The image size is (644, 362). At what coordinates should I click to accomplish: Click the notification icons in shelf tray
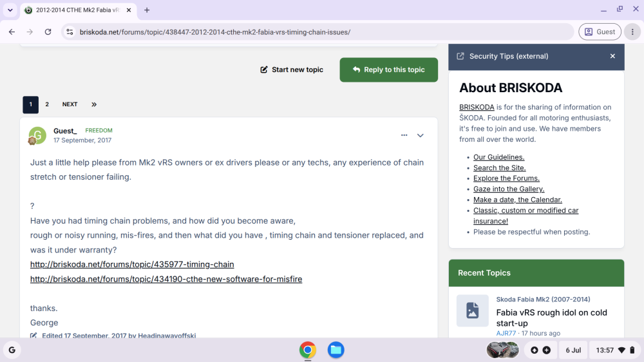540,350
